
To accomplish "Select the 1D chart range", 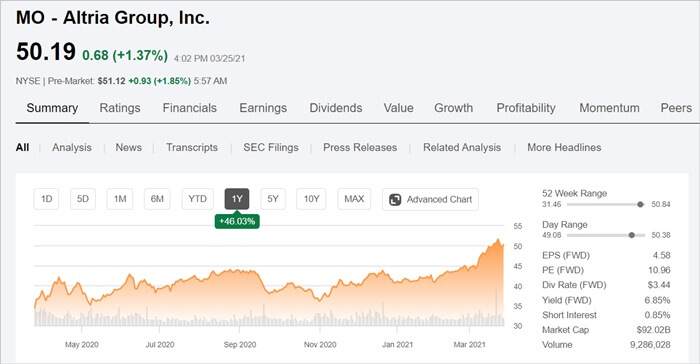I will [46, 199].
